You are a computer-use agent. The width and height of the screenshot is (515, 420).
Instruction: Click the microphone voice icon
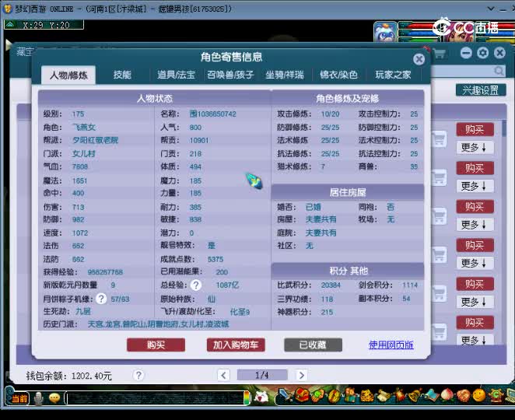(x=39, y=398)
